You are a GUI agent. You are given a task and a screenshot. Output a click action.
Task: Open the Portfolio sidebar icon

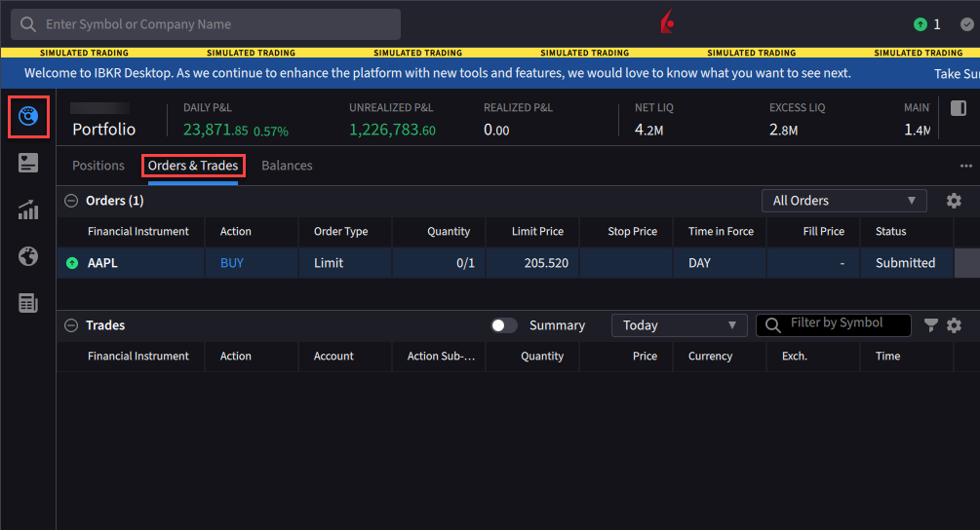tap(28, 116)
